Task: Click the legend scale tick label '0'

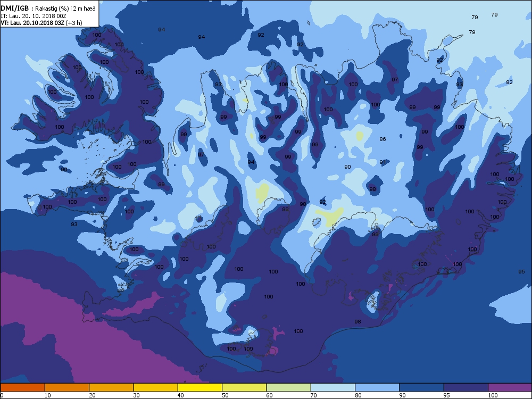Action: pyautogui.click(x=2, y=395)
